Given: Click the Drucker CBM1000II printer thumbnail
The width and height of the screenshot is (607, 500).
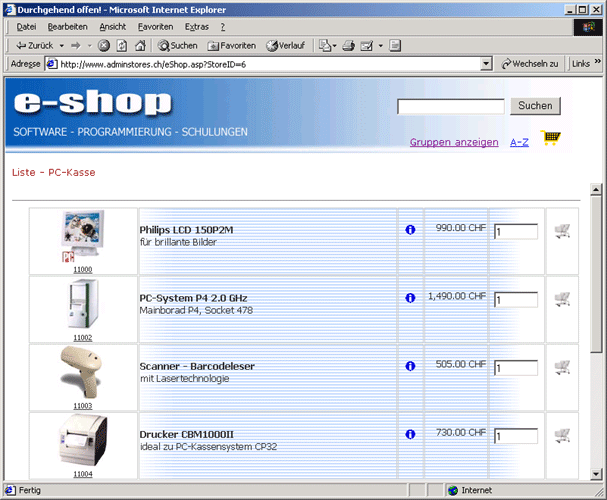Looking at the screenshot, I should (x=83, y=440).
